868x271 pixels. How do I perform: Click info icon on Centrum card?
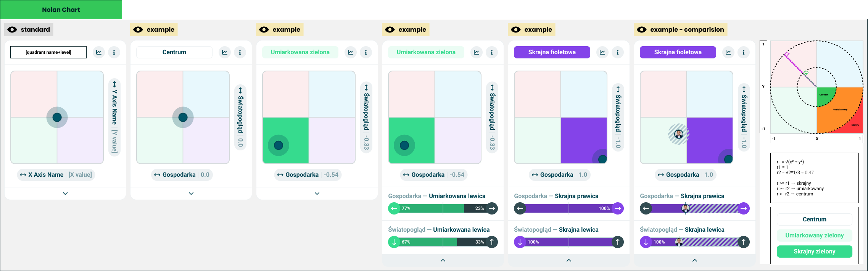tap(240, 52)
